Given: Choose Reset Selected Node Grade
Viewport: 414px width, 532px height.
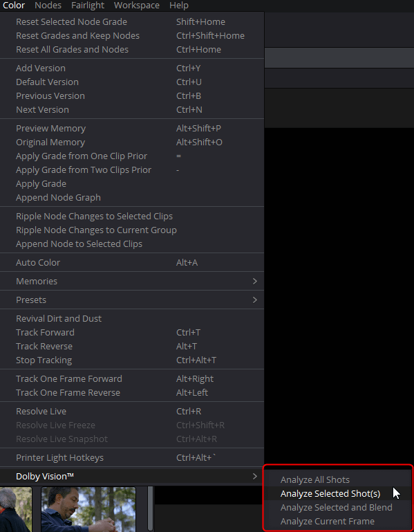Looking at the screenshot, I should pos(132,21).
